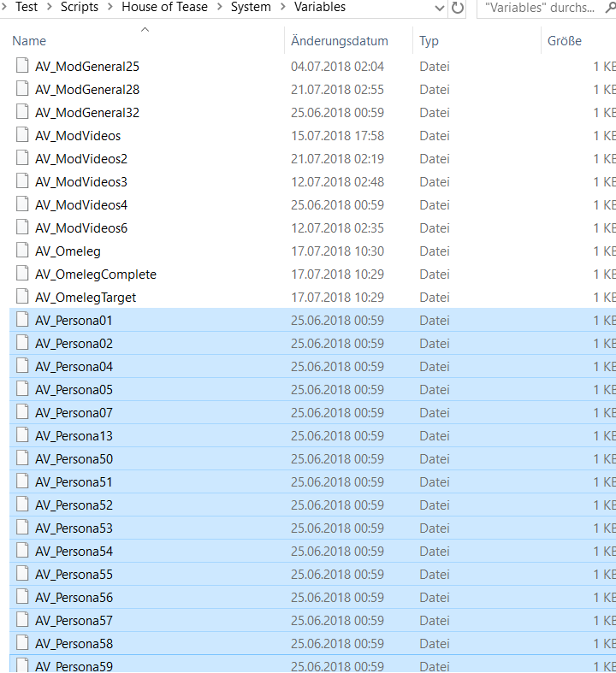
Task: Click the file icon of AV_OmelegTarget
Action: 22,297
